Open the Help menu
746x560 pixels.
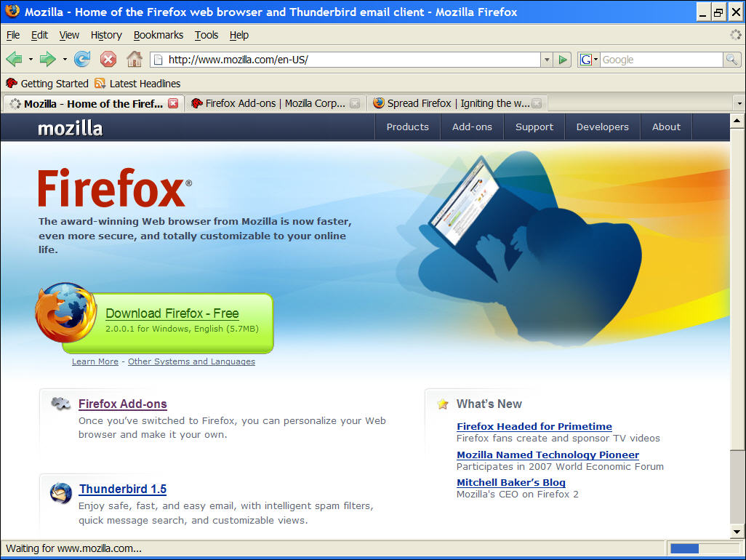(x=238, y=35)
